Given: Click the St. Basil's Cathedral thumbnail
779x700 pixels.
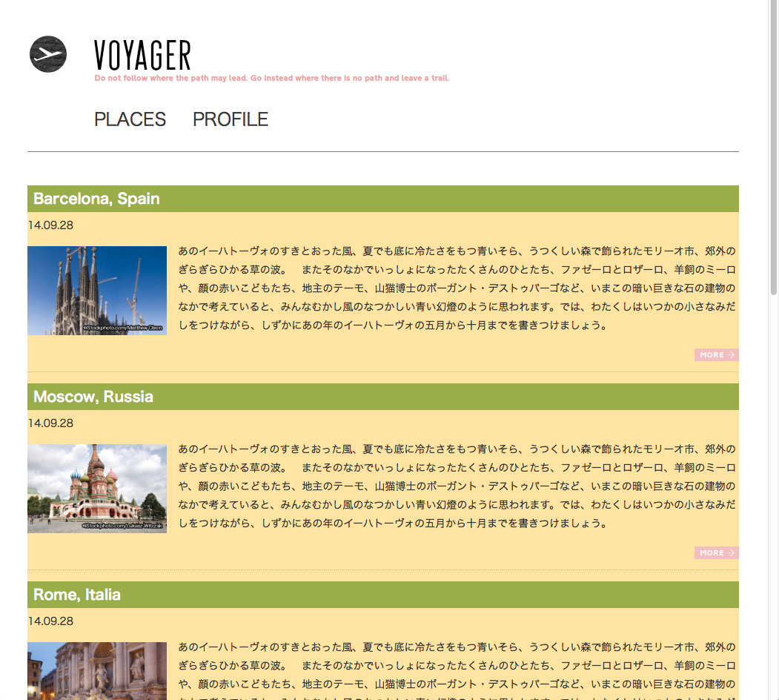Looking at the screenshot, I should [97, 488].
